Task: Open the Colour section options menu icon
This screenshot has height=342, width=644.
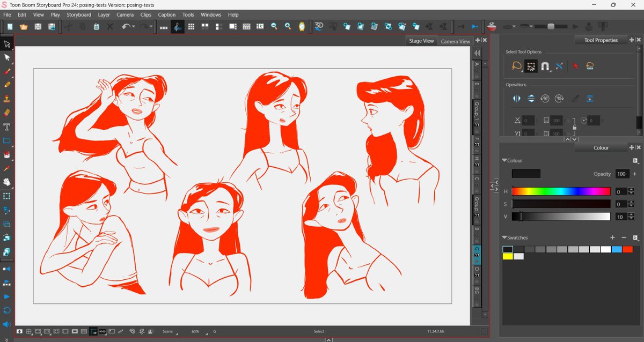Action: click(635, 160)
